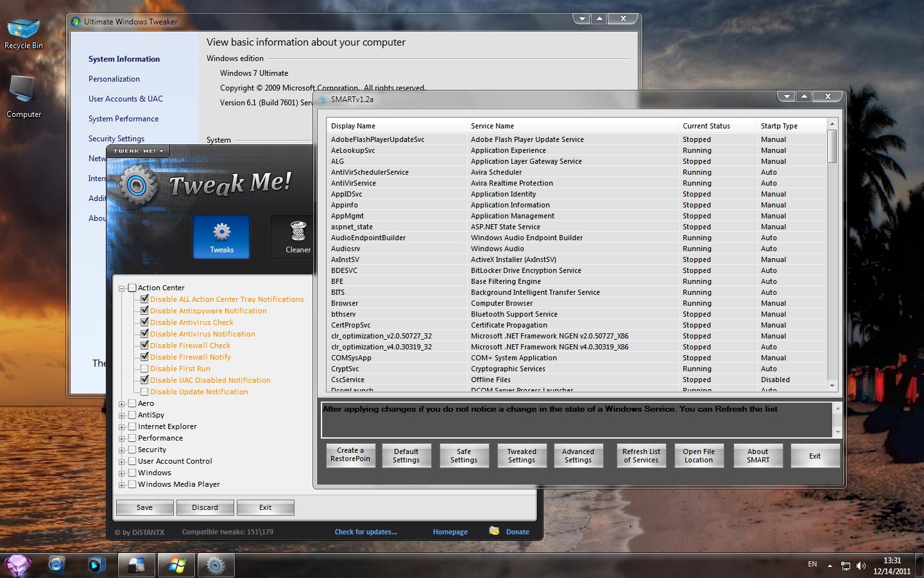Expand the User Account Control tree node
924x578 pixels.
122,462
